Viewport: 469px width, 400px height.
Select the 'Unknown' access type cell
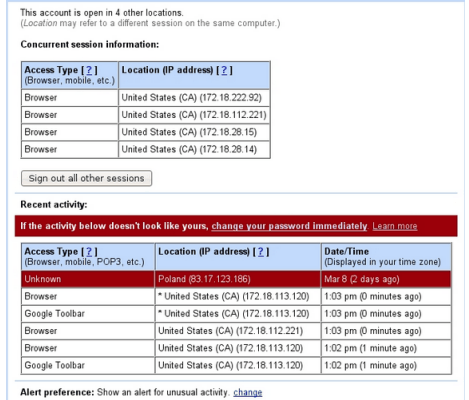click(88, 279)
